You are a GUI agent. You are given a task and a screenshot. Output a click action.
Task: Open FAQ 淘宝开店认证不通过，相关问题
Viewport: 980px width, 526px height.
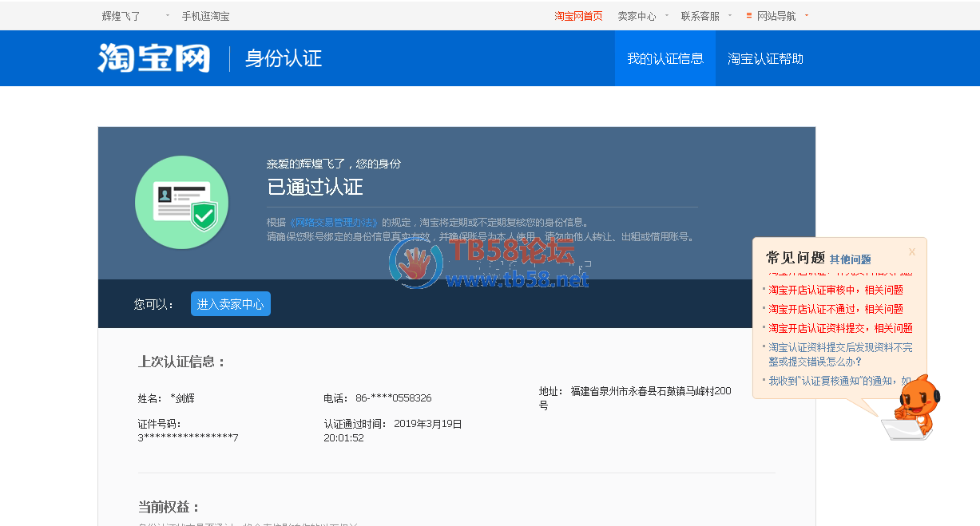(x=835, y=309)
